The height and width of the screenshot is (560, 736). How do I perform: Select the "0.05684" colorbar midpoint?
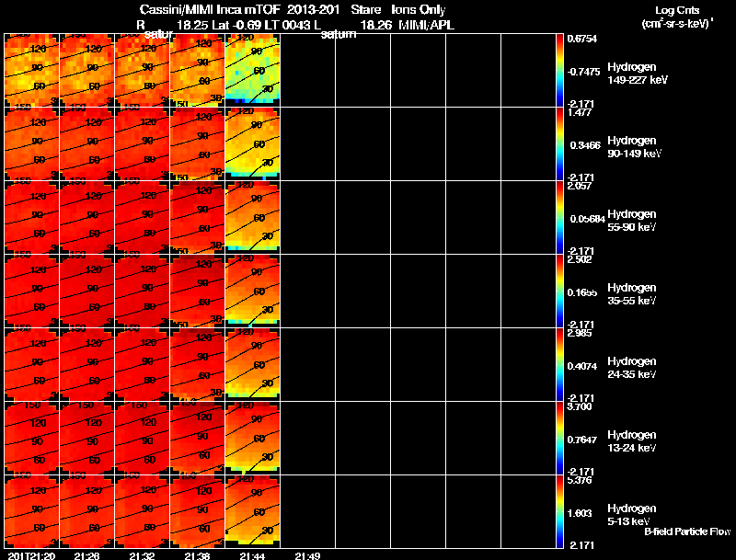(x=587, y=219)
